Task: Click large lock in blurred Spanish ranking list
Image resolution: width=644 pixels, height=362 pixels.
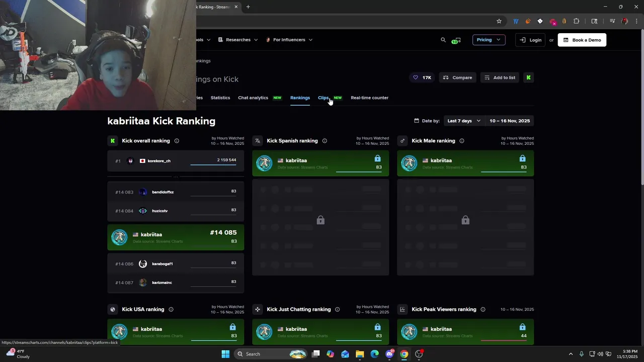Action: click(x=320, y=220)
